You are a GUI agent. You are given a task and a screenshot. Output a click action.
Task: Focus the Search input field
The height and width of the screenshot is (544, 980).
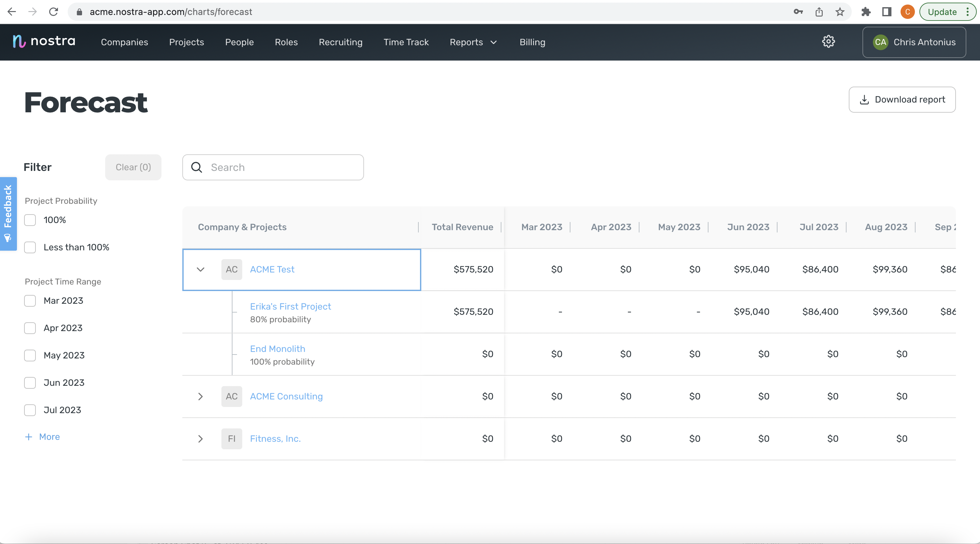[282, 167]
